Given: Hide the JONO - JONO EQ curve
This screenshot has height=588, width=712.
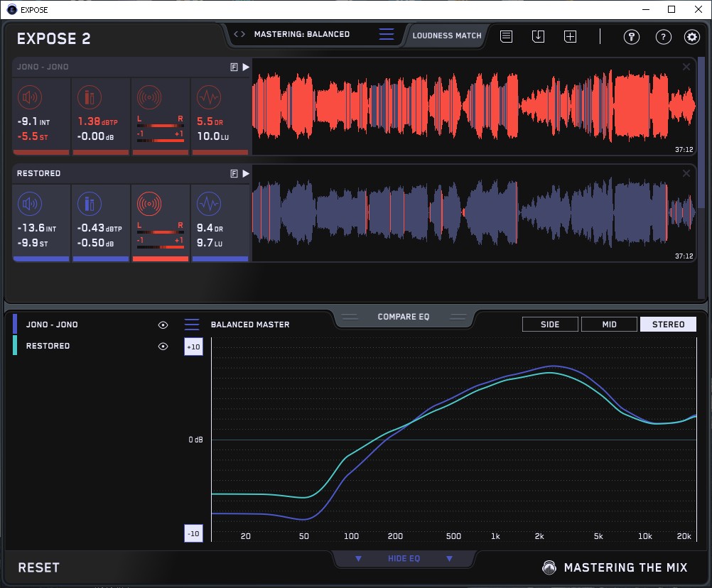Looking at the screenshot, I should [163, 325].
